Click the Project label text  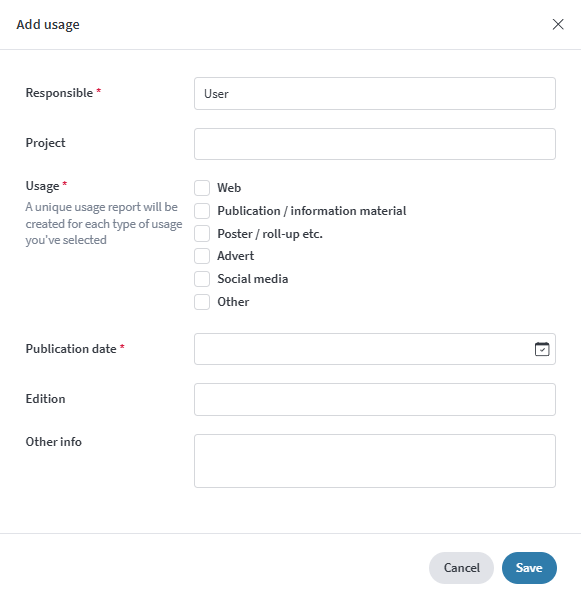click(45, 143)
